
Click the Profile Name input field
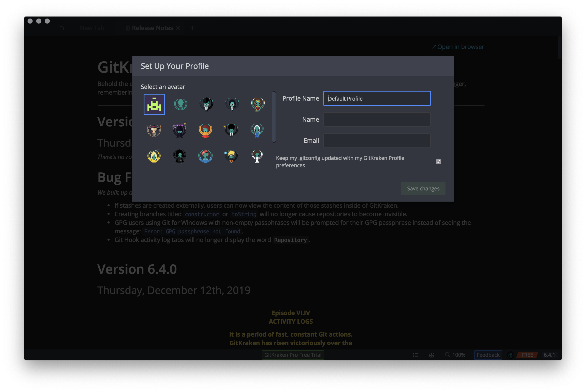click(377, 98)
